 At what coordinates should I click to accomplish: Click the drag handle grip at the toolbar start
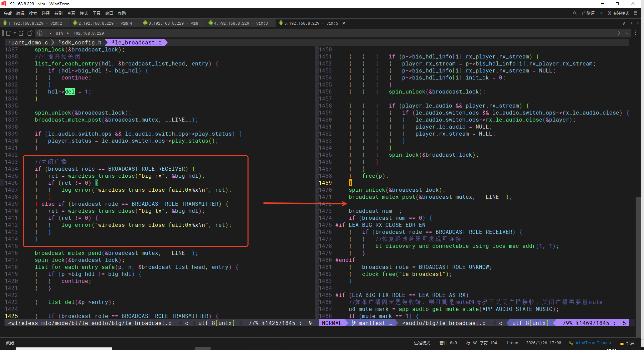pos(3,33)
